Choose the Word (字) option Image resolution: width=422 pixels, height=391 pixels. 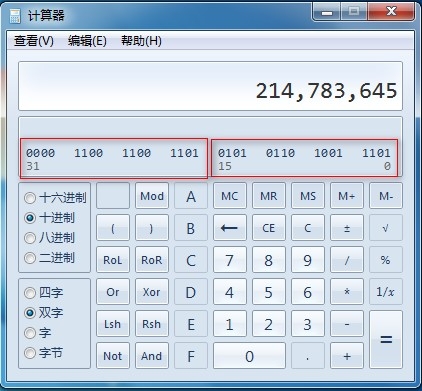(30, 333)
